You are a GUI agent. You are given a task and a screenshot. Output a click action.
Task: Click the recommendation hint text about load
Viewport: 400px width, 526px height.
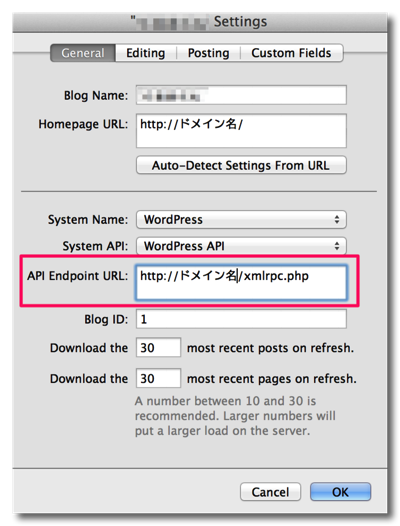click(235, 416)
